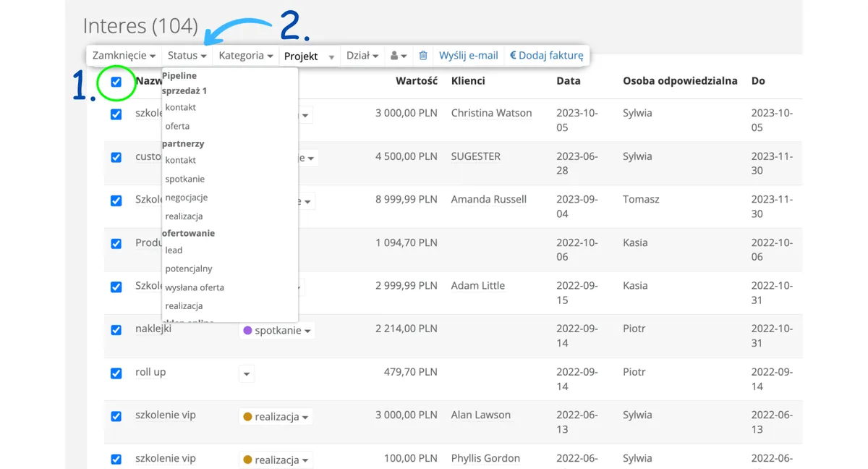
Task: Sort by Osoba odpowiedzialna column header
Action: [680, 81]
